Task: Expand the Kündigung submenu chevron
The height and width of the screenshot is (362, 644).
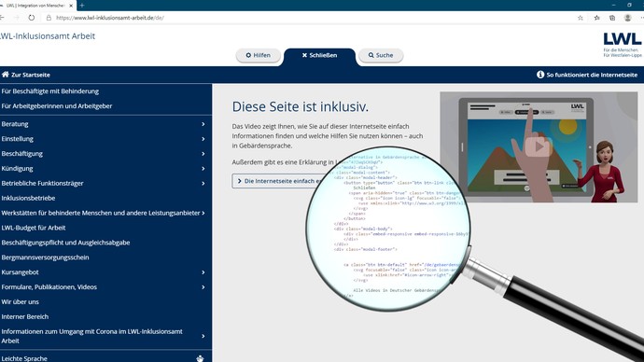Action: coord(203,168)
